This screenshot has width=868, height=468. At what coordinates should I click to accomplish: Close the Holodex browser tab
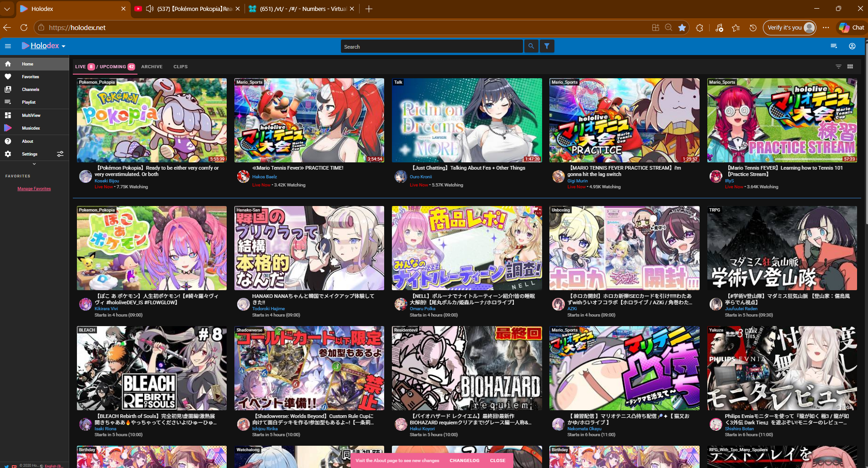123,9
